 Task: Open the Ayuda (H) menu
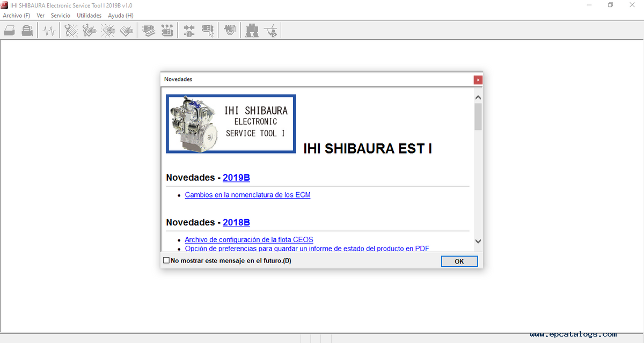(x=121, y=16)
